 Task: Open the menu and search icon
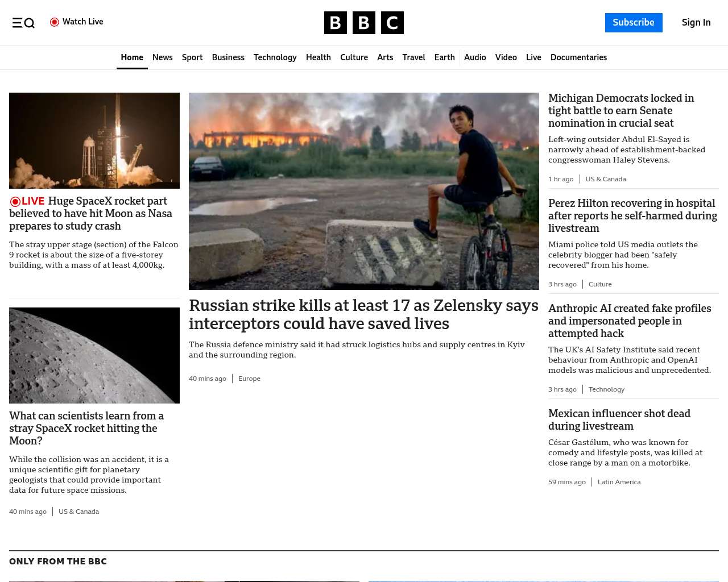click(23, 23)
